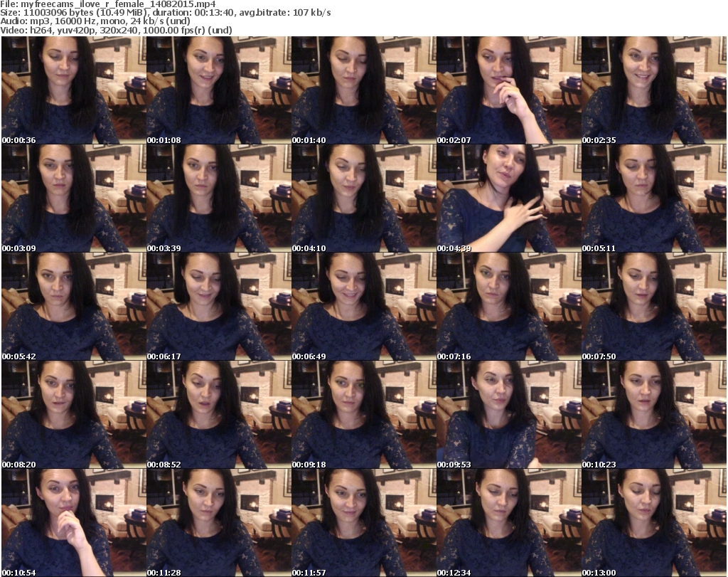Select the thumbnail frame at 00:04:39

[x=508, y=198]
